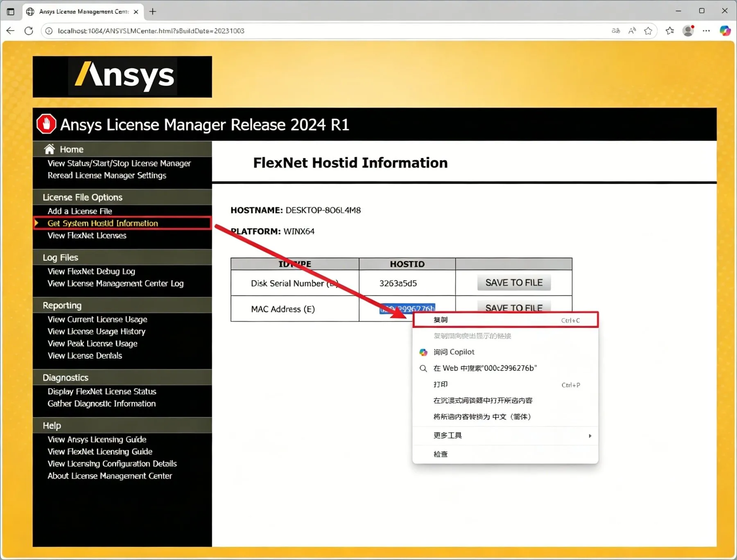Click the Ansys logo banner
The width and height of the screenshot is (737, 560).
(x=122, y=77)
